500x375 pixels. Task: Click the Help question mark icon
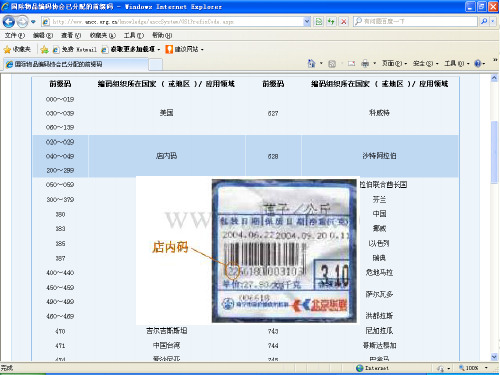[x=478, y=63]
